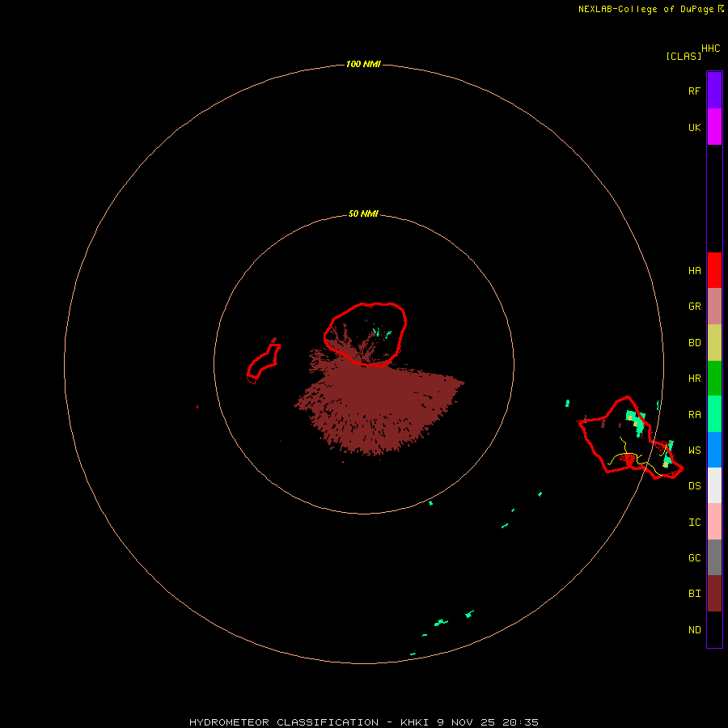
Task: Click the HR legend label
Action: [x=694, y=379]
